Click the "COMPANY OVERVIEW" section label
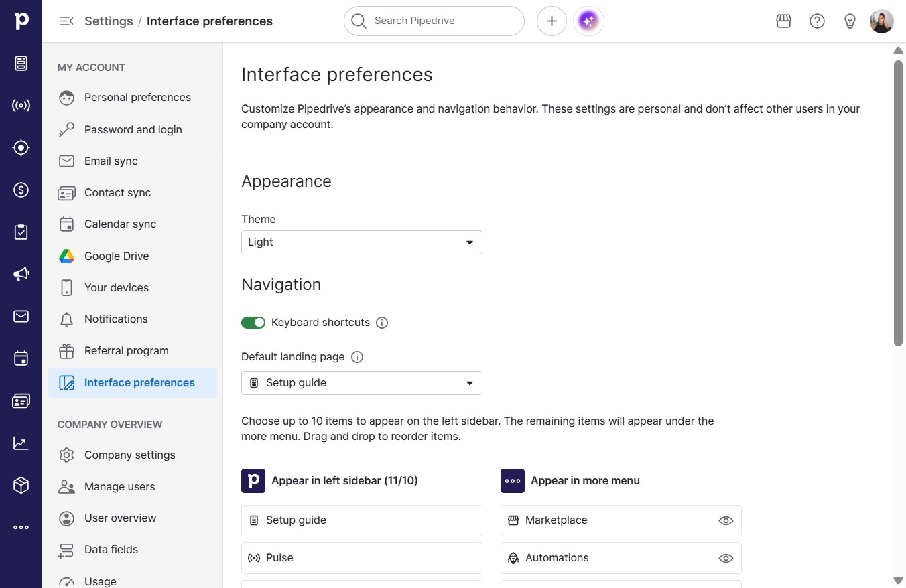Viewport: 906px width, 588px height. [110, 425]
